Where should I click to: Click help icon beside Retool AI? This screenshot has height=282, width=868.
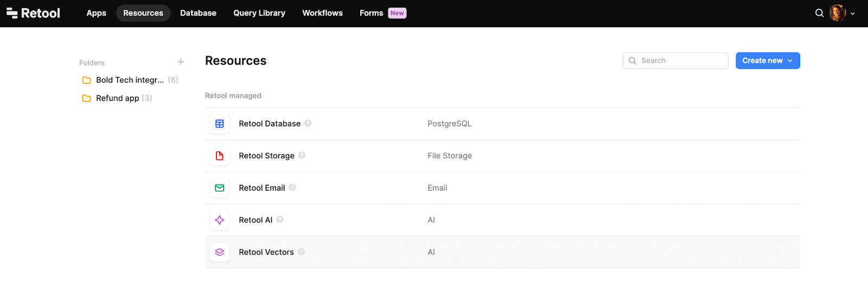pos(280,220)
